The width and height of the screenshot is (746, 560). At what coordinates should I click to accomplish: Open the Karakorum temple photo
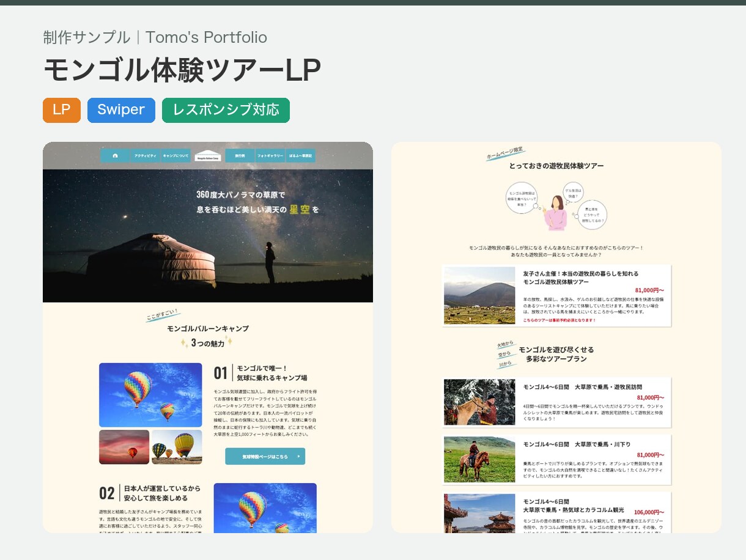click(480, 514)
